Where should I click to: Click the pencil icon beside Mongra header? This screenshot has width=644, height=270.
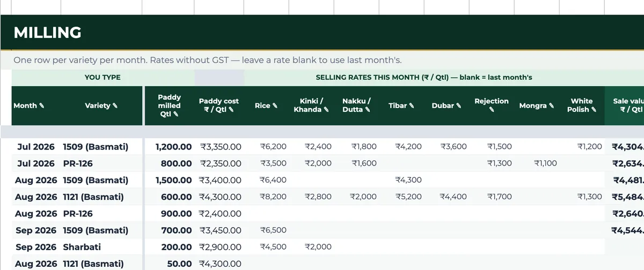point(551,106)
